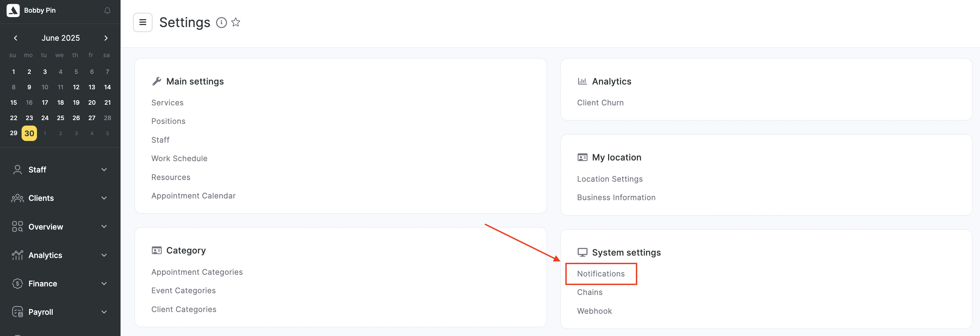Click the Analytics chart icon in sidebar
Image resolution: width=980 pixels, height=336 pixels.
coord(17,255)
